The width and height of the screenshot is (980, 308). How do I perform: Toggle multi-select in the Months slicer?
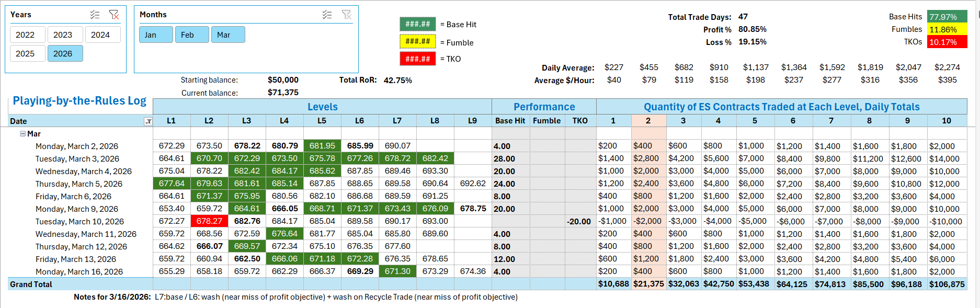pyautogui.click(x=327, y=15)
